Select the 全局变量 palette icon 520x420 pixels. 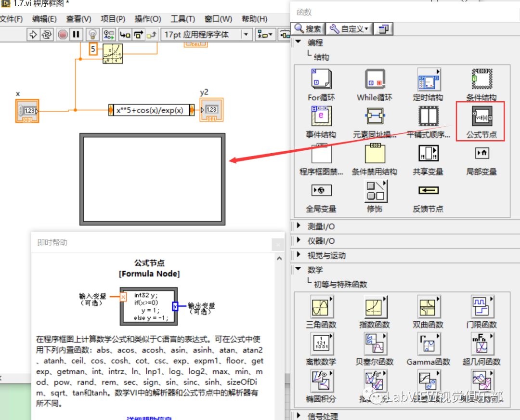tap(322, 190)
